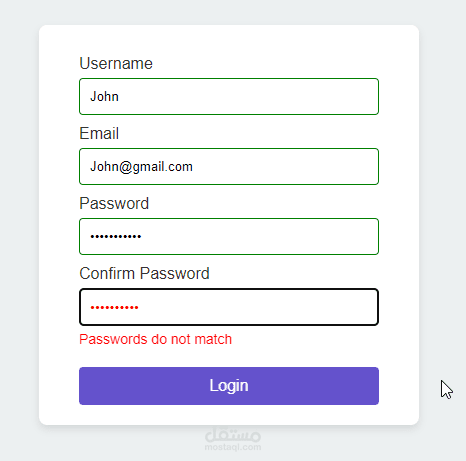Screen dimensions: 466x461
Task: Focus the Confirm Password input field
Action: tap(229, 307)
